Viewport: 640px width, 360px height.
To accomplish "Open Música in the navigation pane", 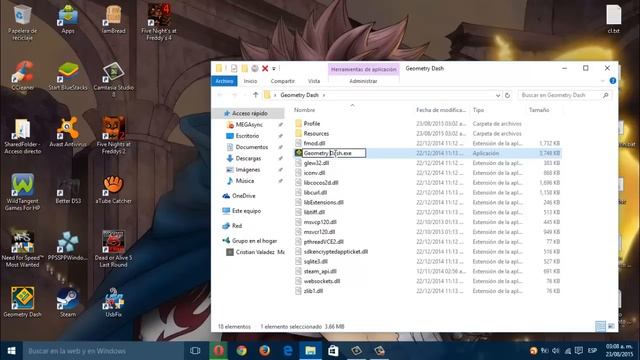I will tap(244, 181).
